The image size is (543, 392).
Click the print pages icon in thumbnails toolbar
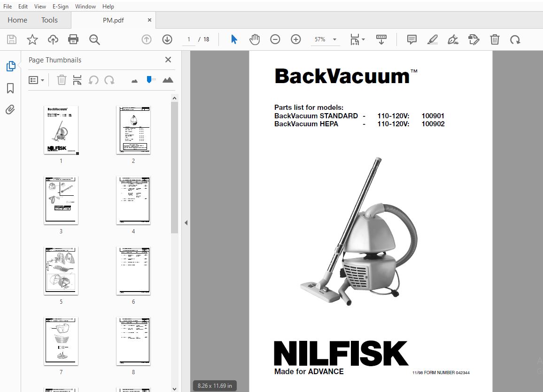[77, 80]
